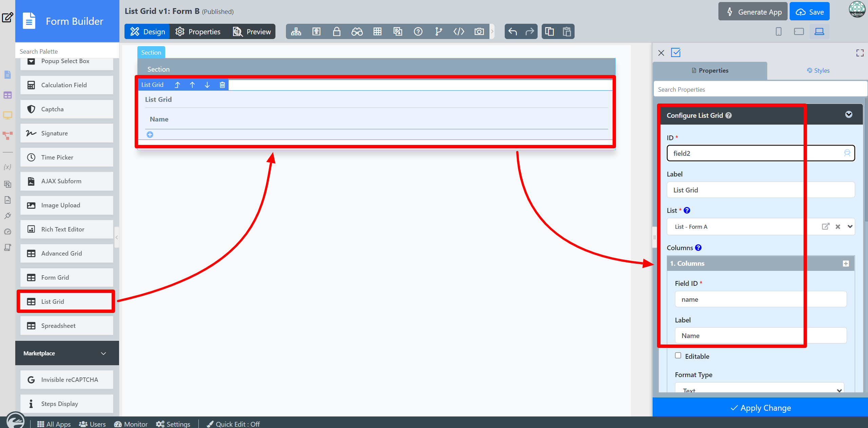The height and width of the screenshot is (428, 868).
Task: Switch to the Styles tab
Action: point(818,71)
